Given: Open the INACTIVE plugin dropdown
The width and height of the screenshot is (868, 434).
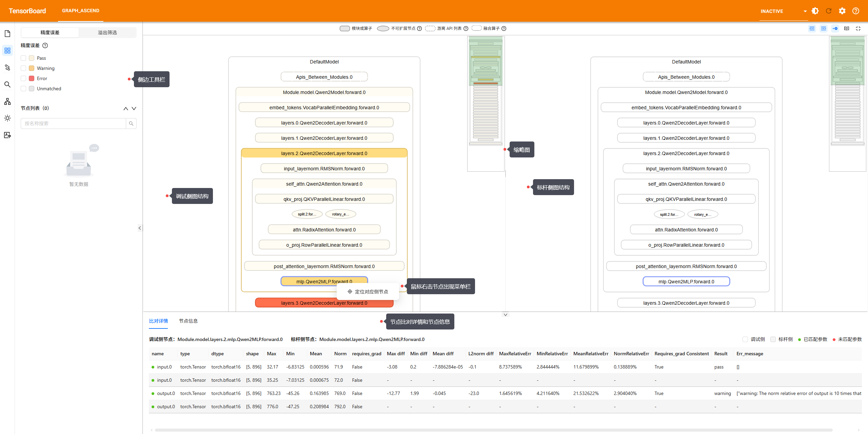Looking at the screenshot, I should pyautogui.click(x=784, y=11).
